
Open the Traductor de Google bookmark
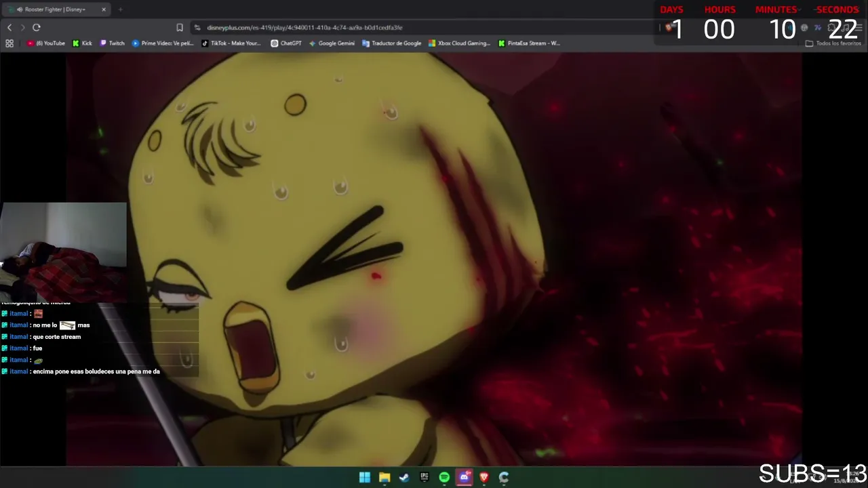click(392, 43)
